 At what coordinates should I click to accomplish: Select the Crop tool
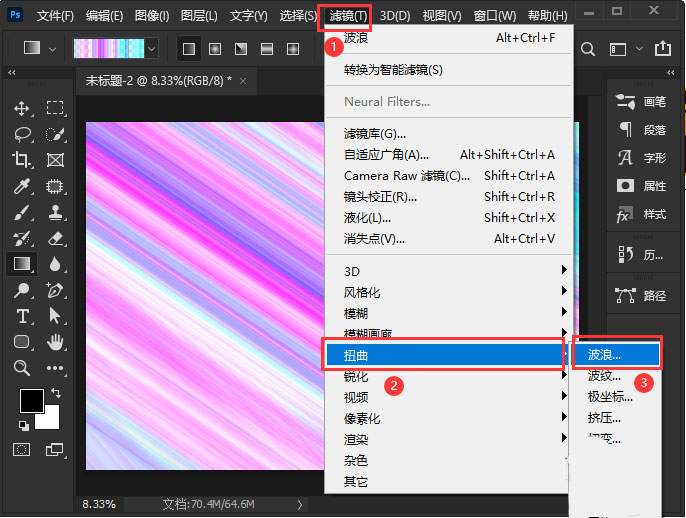point(21,160)
